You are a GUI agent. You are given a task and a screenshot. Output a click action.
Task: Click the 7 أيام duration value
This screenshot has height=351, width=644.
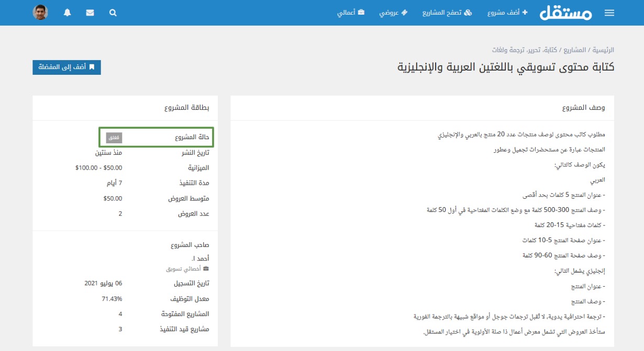[x=114, y=183]
